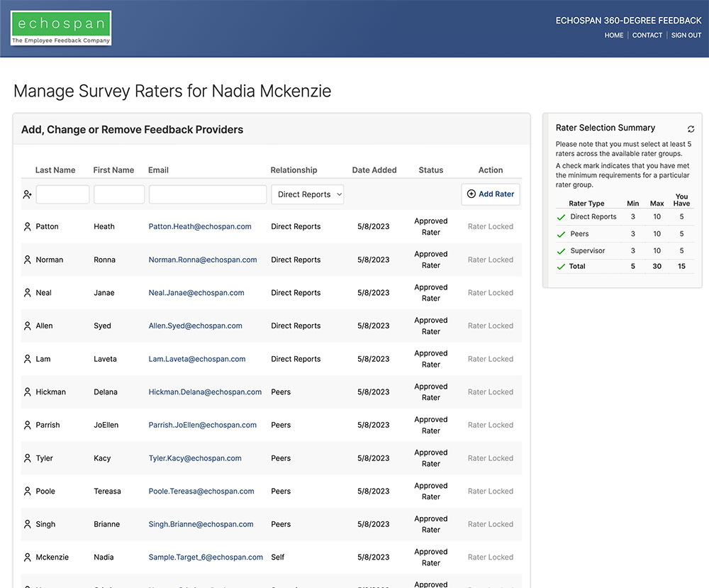Click Rater Locked in the Patton row

491,226
